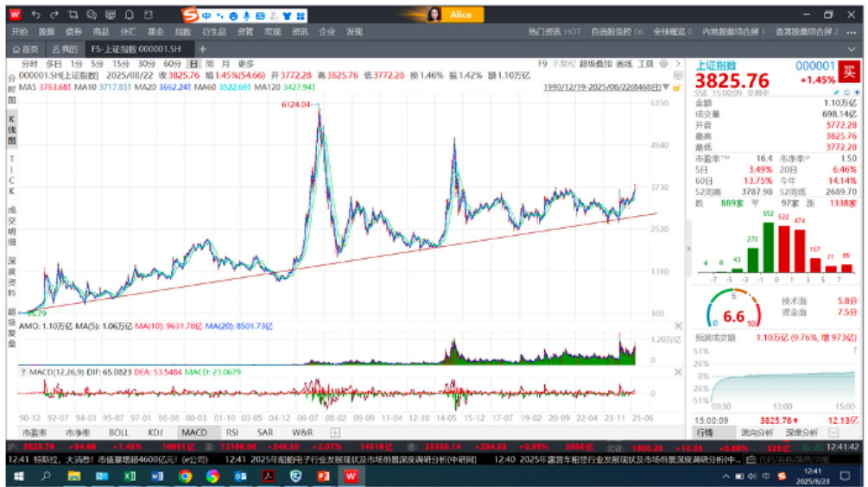Open the 股票 menu

click(x=46, y=32)
